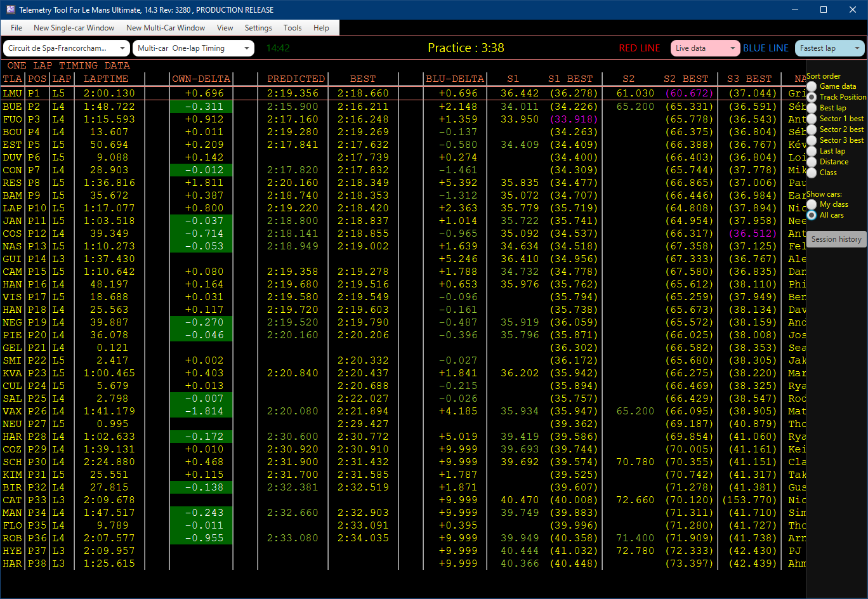The height and width of the screenshot is (599, 868).
Task: Click position P38 cell
Action: click(x=37, y=563)
